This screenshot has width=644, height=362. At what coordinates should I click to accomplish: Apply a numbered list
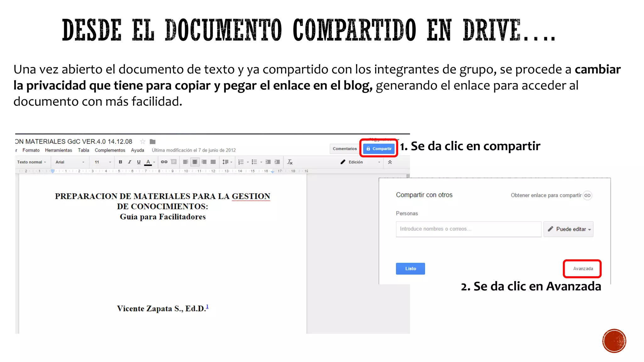[x=241, y=162]
